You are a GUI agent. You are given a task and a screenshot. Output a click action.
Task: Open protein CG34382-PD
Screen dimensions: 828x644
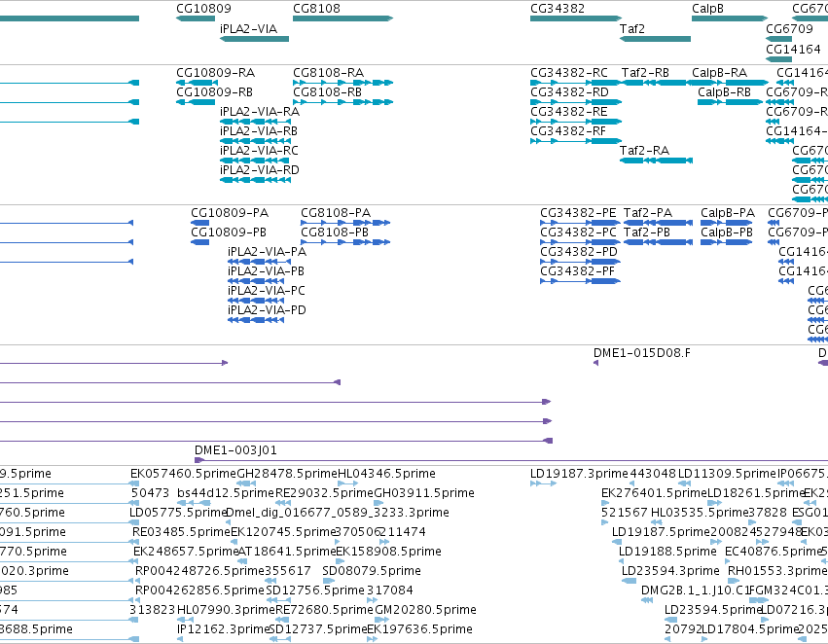[580, 262]
